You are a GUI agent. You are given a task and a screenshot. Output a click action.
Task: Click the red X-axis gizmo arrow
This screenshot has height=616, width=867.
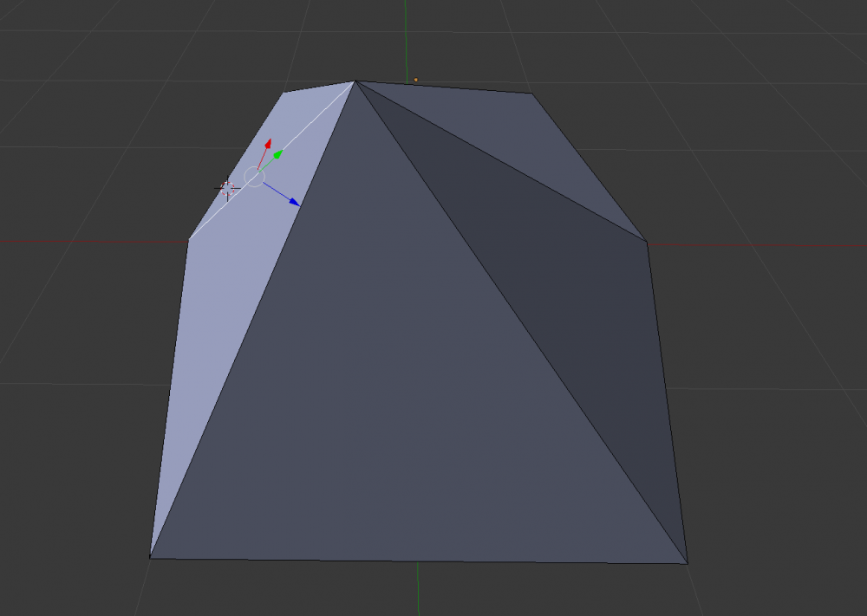click(x=269, y=146)
